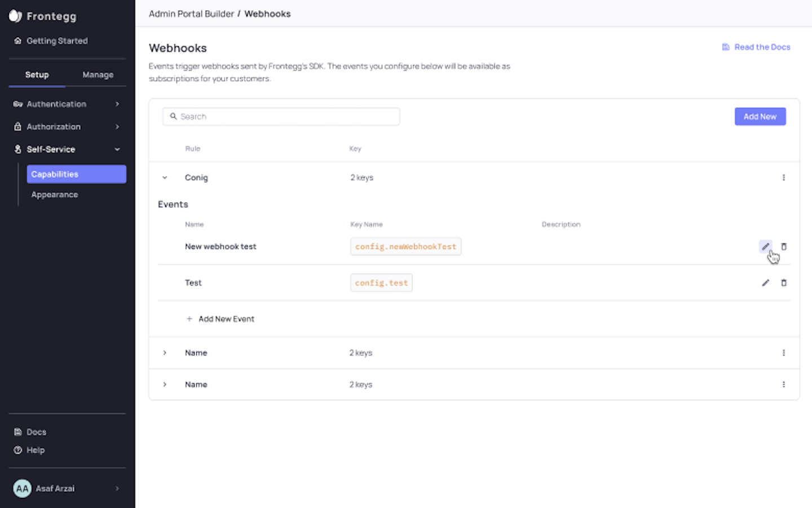Click the Add New button

tap(760, 116)
